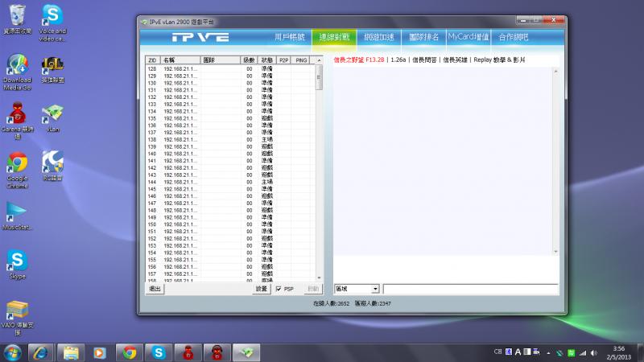The width and height of the screenshot is (644, 362).
Task: Open Garena desktop shortcut
Action: click(17, 115)
